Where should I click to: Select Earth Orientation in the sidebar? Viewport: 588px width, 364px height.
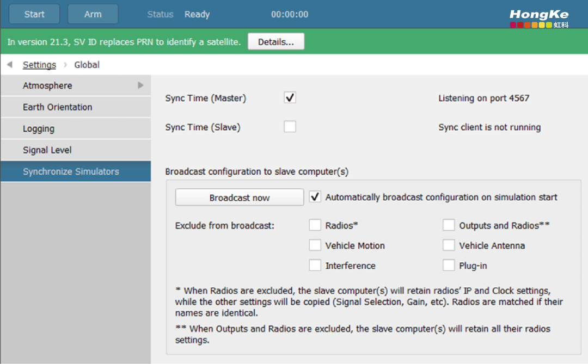click(76, 107)
